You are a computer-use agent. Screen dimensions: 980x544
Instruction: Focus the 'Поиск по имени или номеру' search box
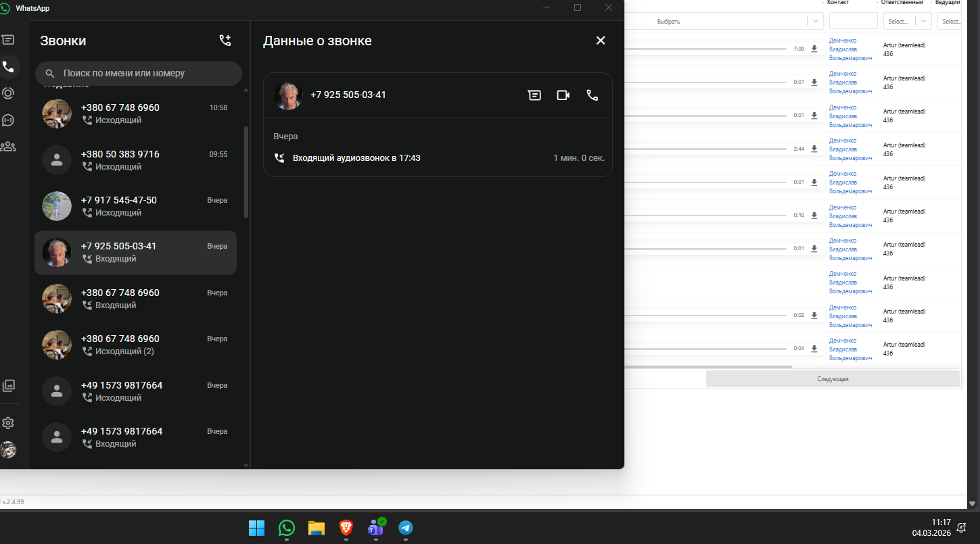coord(139,73)
